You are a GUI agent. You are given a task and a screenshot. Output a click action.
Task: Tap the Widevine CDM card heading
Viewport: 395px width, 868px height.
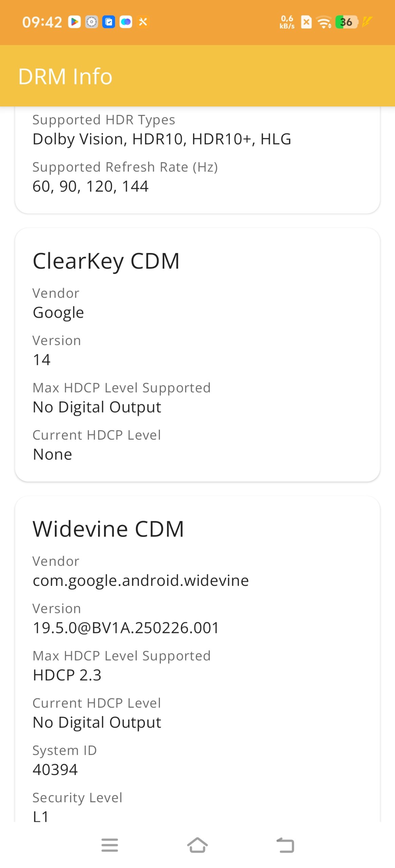pyautogui.click(x=108, y=529)
